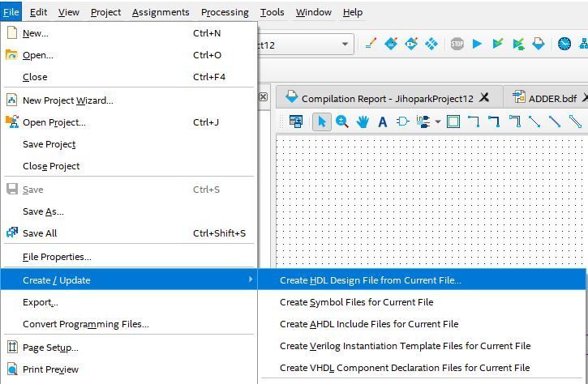Close the Compilation Report tab
The height and width of the screenshot is (384, 588).
click(x=484, y=97)
